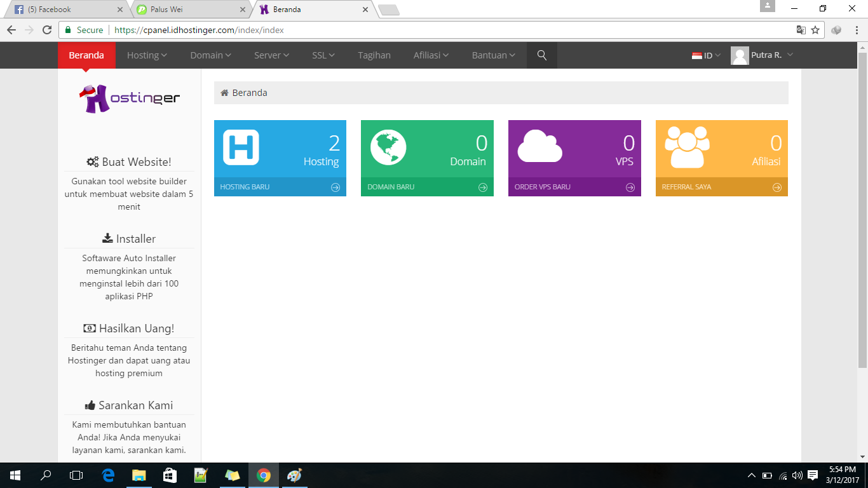Open the search magnifier in navbar
Screen dimensions: 868x488
pos(542,55)
